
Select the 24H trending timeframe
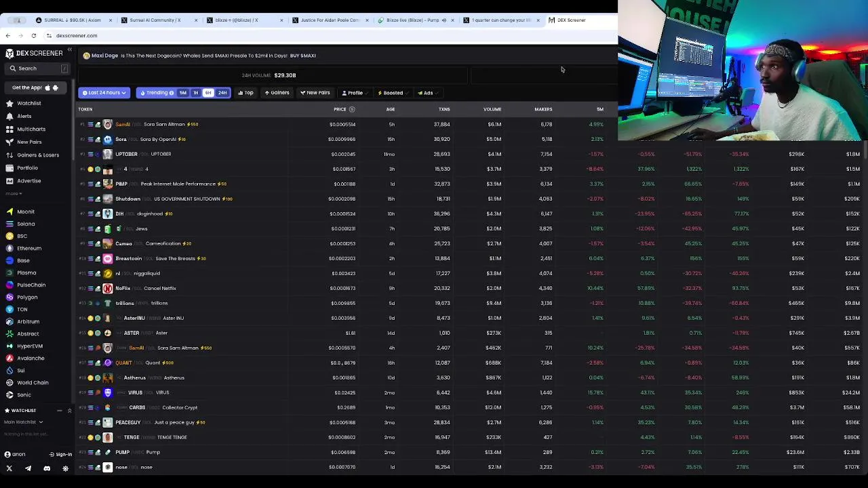[x=222, y=93]
